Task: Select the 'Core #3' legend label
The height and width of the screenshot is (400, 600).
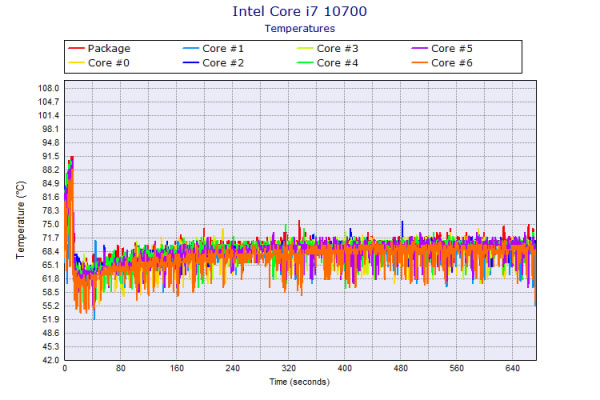Action: click(x=338, y=49)
